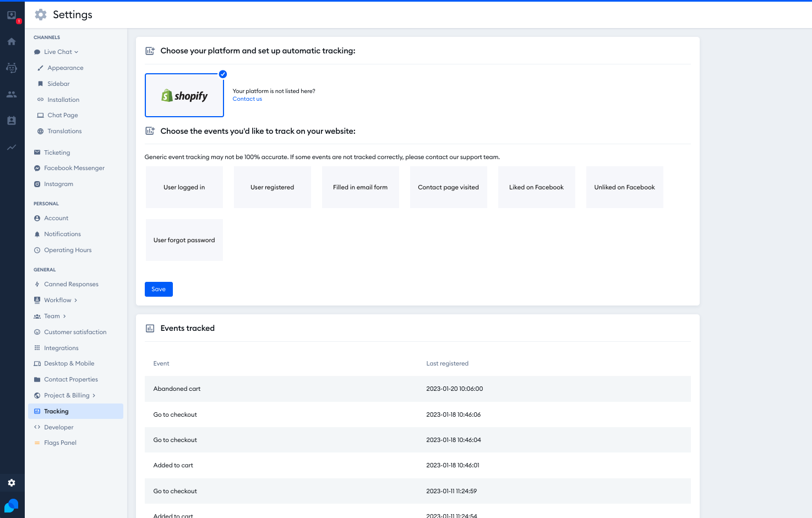Select the Contact page visited event
The image size is (812, 518).
click(x=449, y=187)
